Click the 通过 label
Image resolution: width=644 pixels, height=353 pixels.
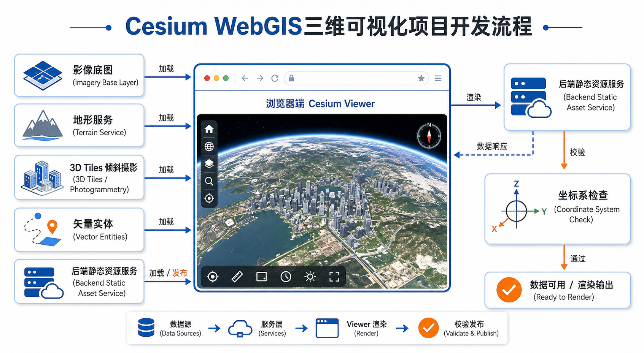[x=578, y=259]
